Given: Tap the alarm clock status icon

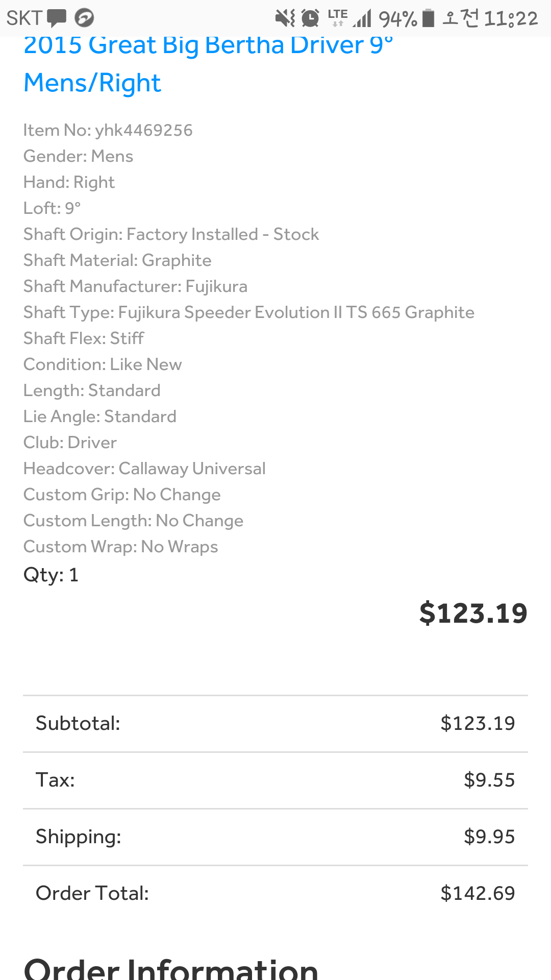Looking at the screenshot, I should pos(310,18).
